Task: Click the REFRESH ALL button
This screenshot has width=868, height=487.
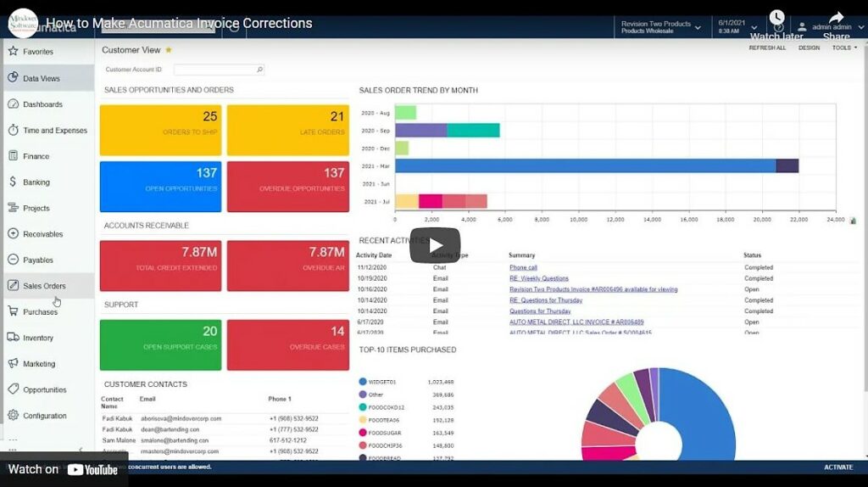Action: pos(767,48)
